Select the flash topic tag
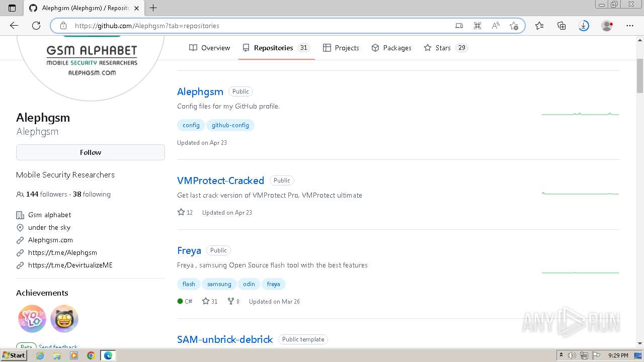The height and width of the screenshot is (362, 644). coord(189,284)
